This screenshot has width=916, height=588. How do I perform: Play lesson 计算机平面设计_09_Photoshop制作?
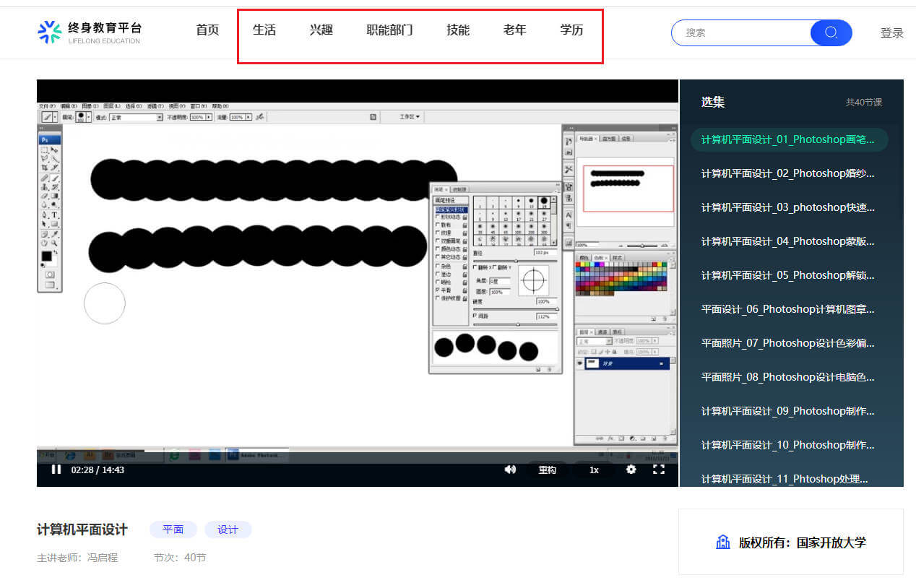pyautogui.click(x=788, y=411)
